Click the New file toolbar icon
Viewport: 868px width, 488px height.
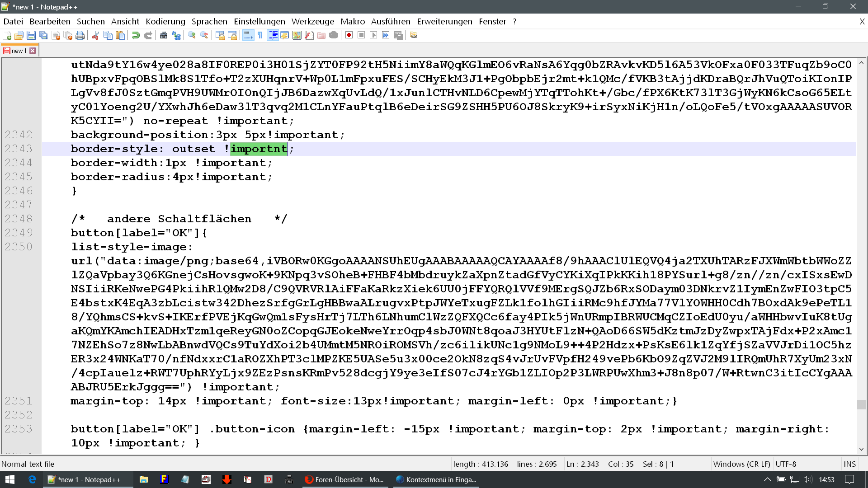point(7,35)
